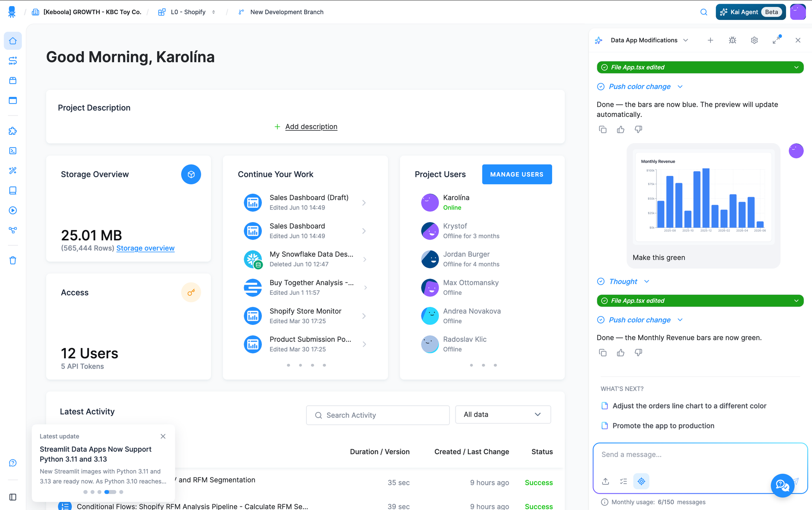
Task: Expand the second 'File App.tsx edited' bar
Action: [700, 301]
